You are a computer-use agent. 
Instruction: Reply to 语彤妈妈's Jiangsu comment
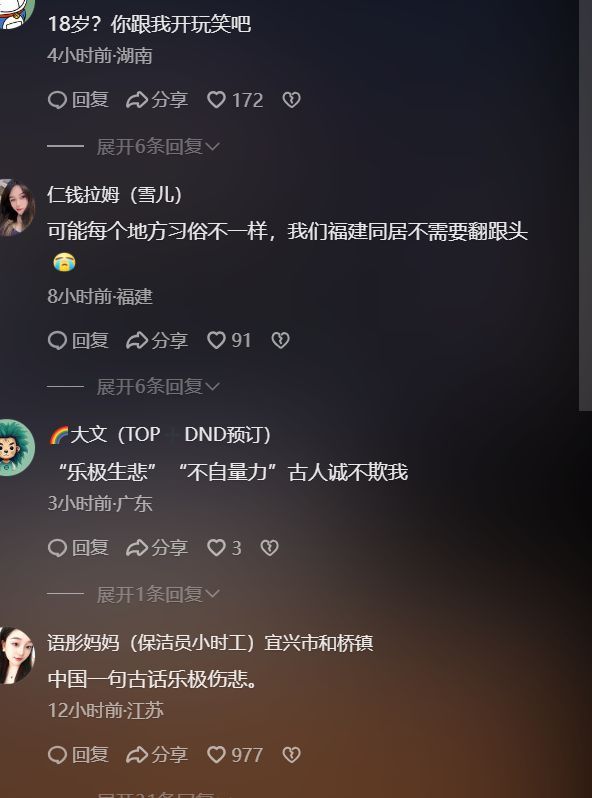point(78,754)
